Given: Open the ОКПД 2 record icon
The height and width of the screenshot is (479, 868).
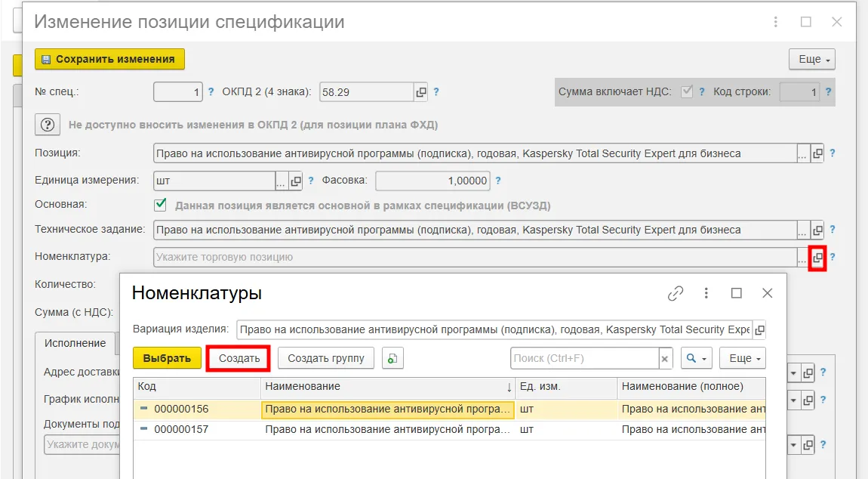Looking at the screenshot, I should click(421, 92).
